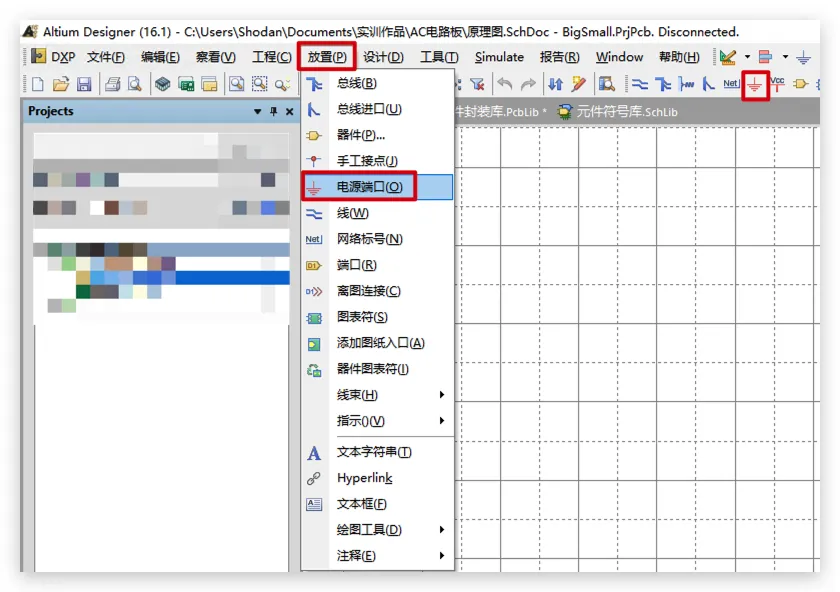Screen dimensions: 840x592
Task: Pin the Projects panel with pushpin icon
Action: point(274,111)
